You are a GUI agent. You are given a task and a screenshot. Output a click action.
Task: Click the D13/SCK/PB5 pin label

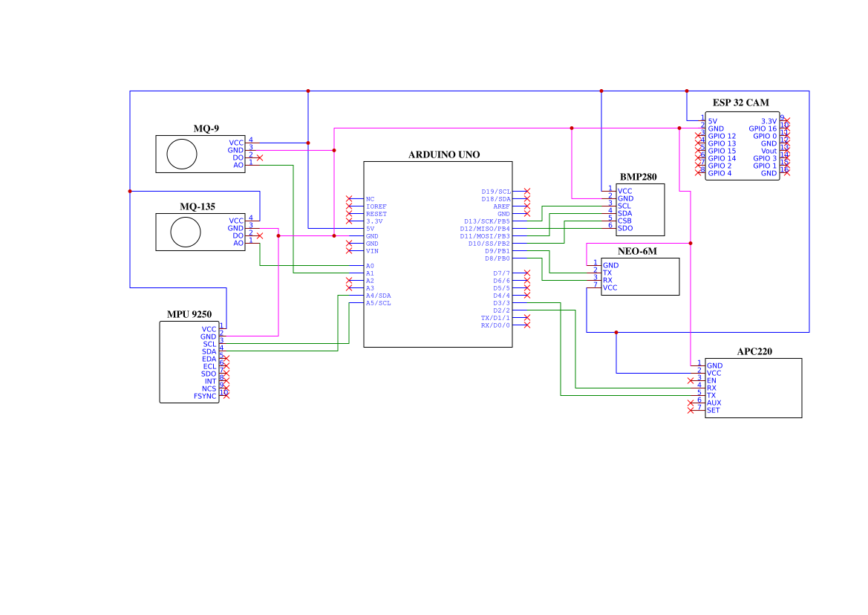pos(487,221)
